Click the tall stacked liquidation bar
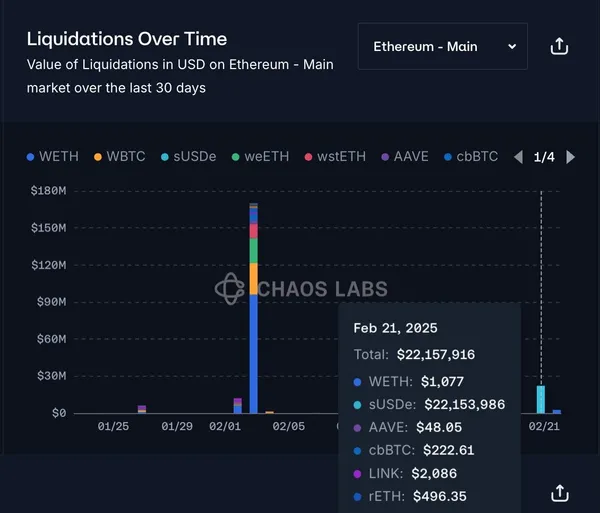Image resolution: width=600 pixels, height=513 pixels. point(254,330)
